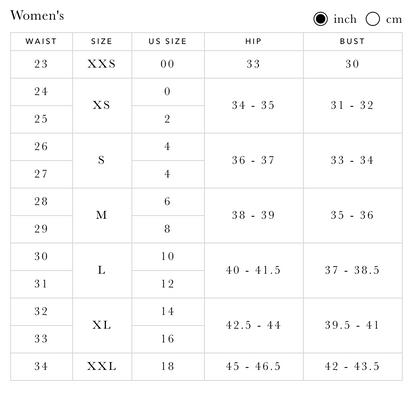Click bust range 39.5 - 41
Image resolution: width=416 pixels, height=395 pixels.
pos(353,325)
